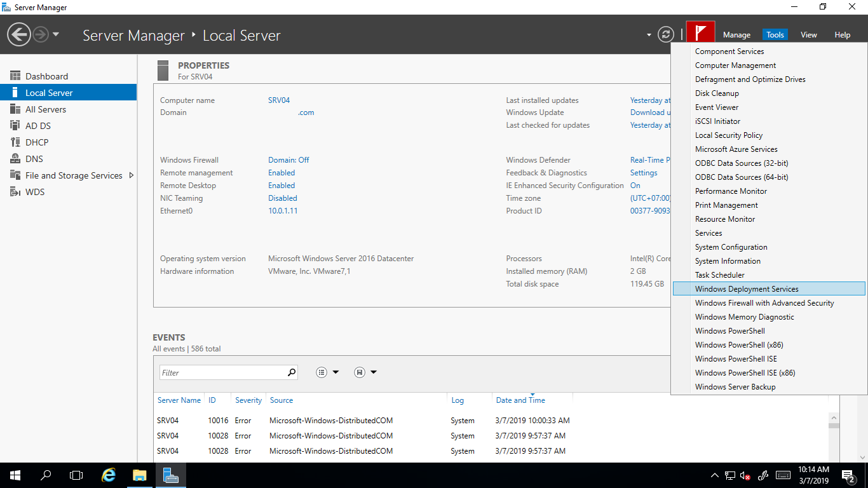The height and width of the screenshot is (488, 868).
Task: Click the Refresh icon in the title bar
Action: pos(665,35)
